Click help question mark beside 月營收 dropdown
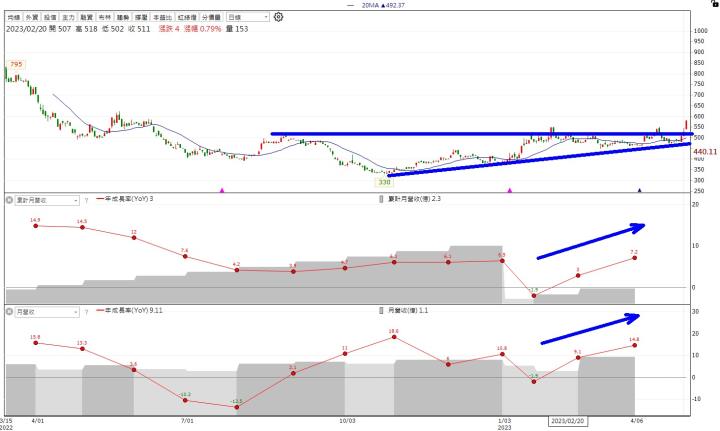 point(85,311)
